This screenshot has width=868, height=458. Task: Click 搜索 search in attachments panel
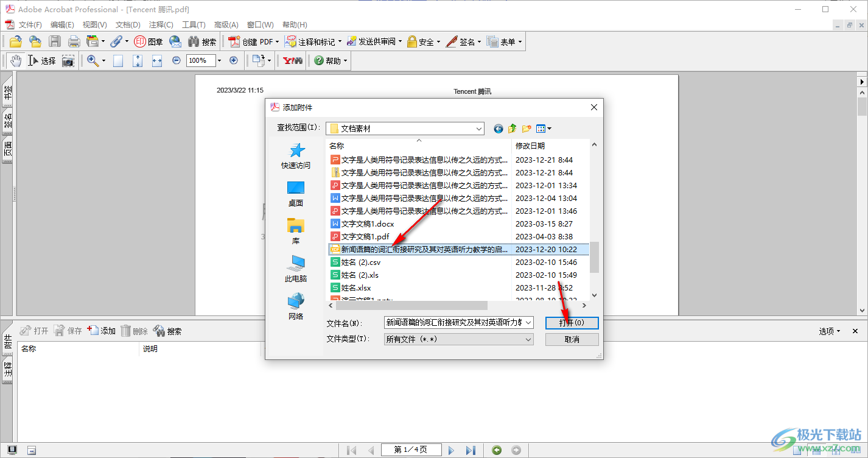click(x=167, y=331)
